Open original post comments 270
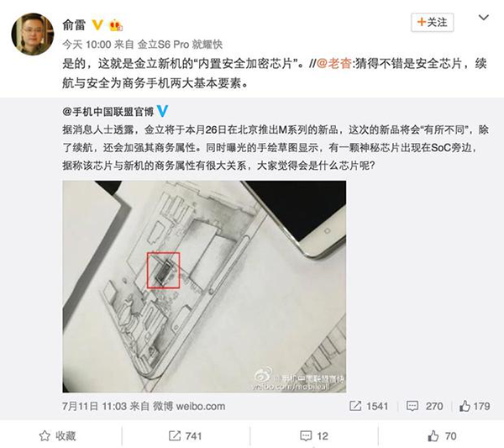The width and height of the screenshot is (504, 448). click(x=424, y=406)
